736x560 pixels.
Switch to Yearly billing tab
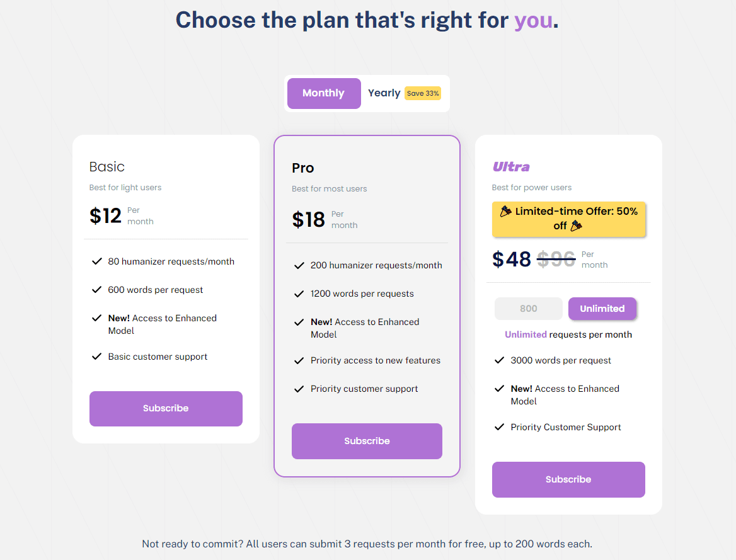[384, 93]
